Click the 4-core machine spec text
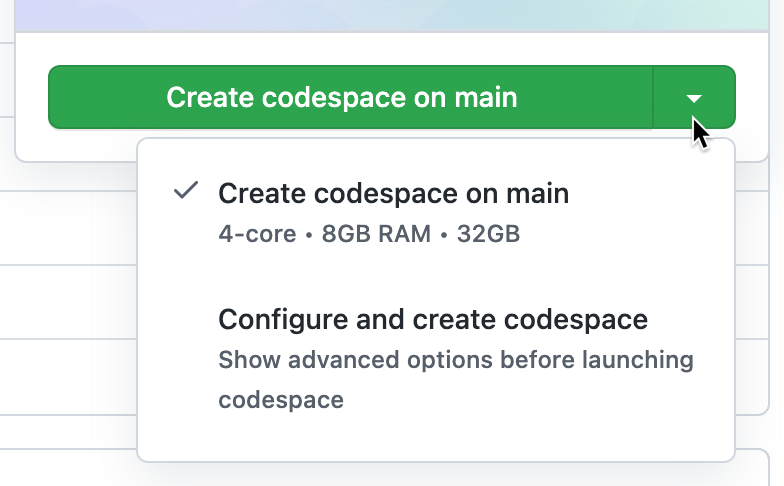784x486 pixels. tap(257, 235)
